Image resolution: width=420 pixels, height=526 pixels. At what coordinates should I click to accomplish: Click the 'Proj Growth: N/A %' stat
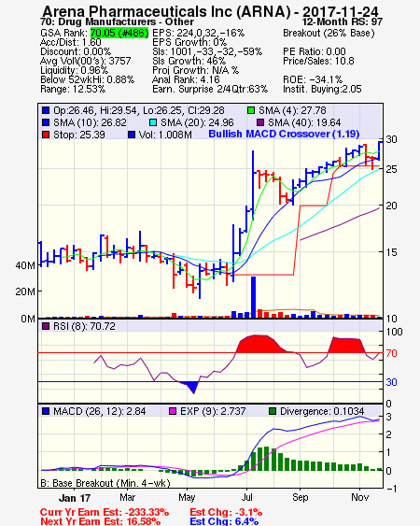(196, 70)
